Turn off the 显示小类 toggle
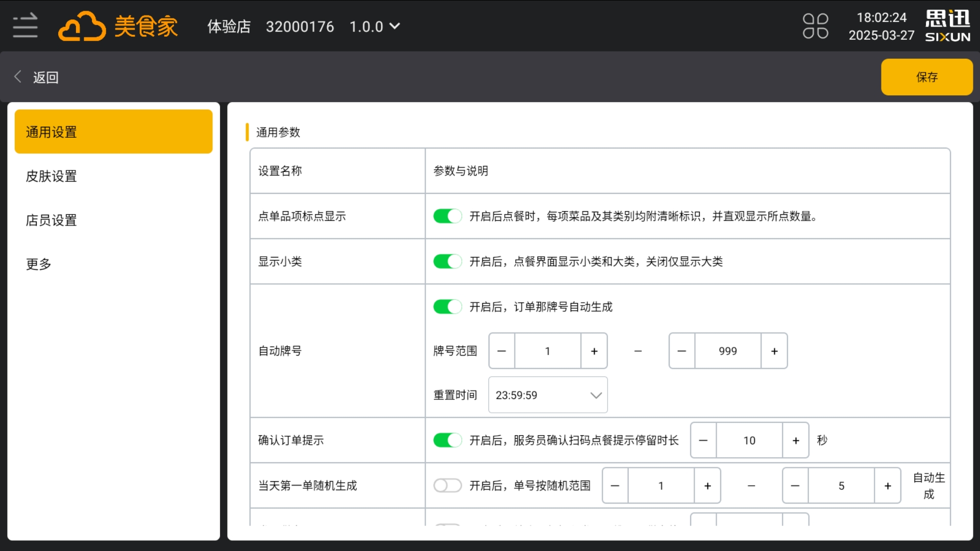Image resolution: width=980 pixels, height=551 pixels. coord(448,261)
